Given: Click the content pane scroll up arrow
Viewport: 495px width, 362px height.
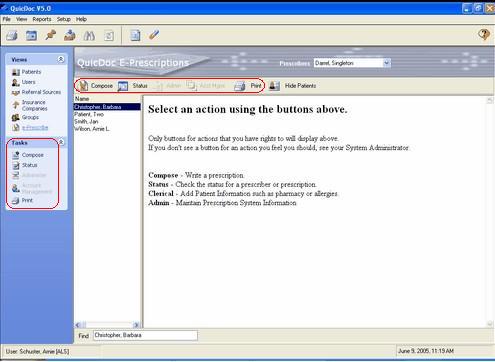Looking at the screenshot, I should 490,100.
